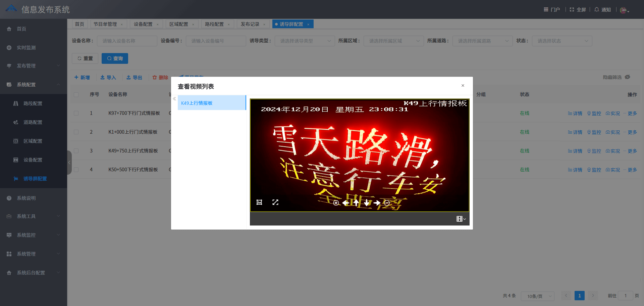Open notifications with the 通知 bell icon
The image size is (644, 306).
tap(602, 9)
